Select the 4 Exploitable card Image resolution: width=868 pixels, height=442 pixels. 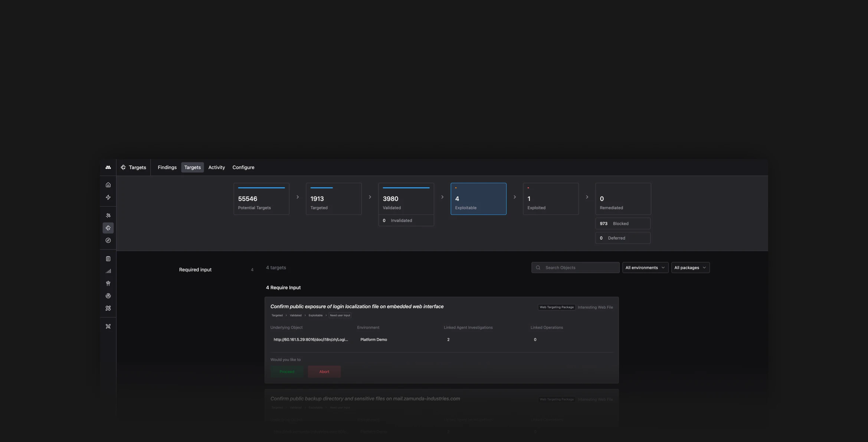click(478, 199)
